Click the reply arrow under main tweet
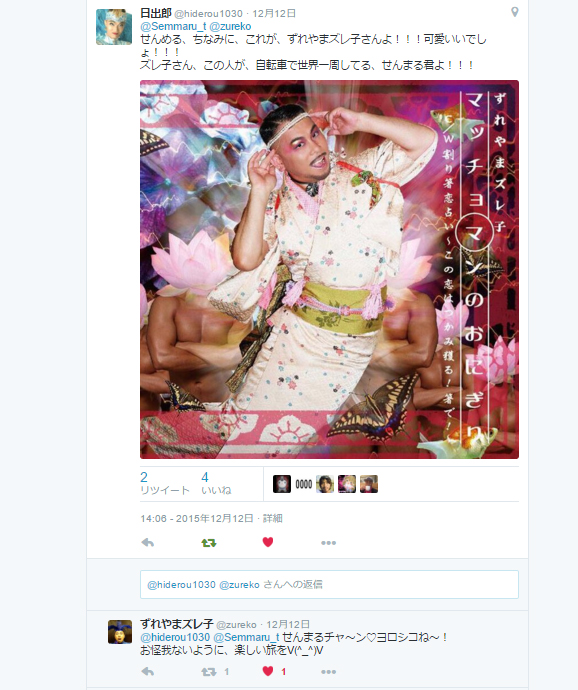Viewport: 578px width, 690px height. 148,543
